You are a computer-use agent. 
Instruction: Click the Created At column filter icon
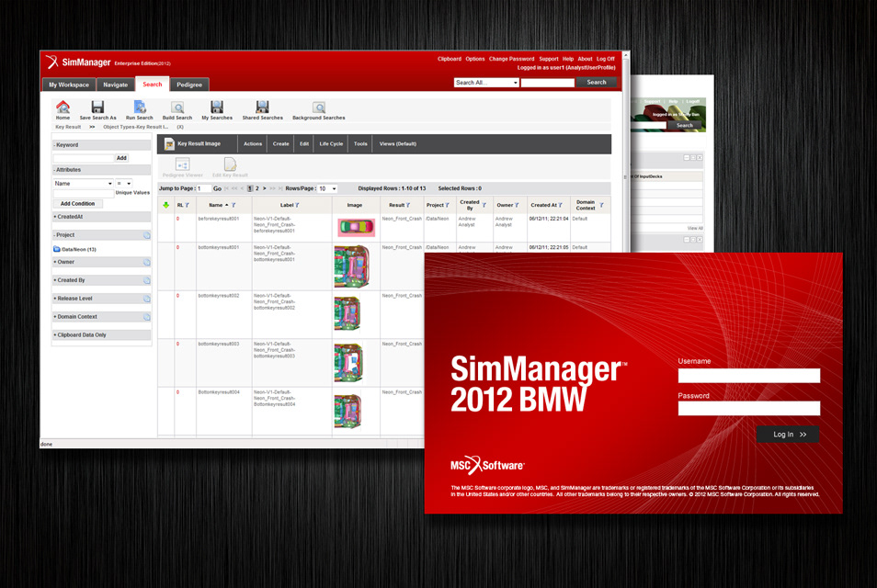(560, 205)
